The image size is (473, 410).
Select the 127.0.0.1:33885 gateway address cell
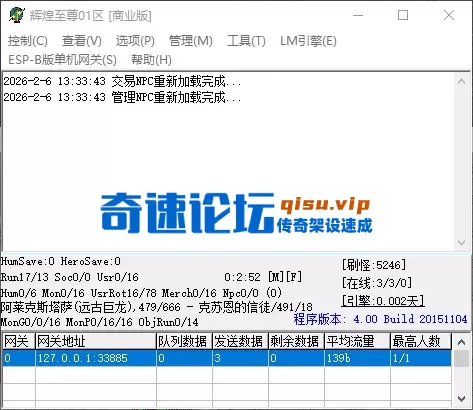coord(96,358)
